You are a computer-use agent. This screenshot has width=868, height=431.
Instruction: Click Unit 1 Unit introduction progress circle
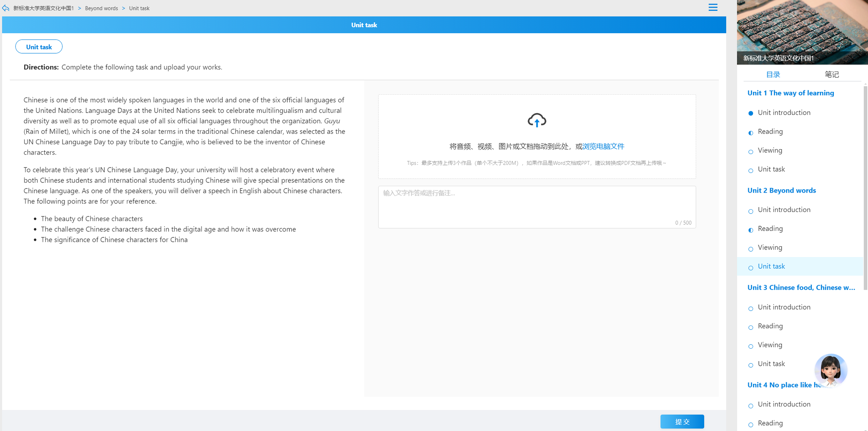[751, 113]
